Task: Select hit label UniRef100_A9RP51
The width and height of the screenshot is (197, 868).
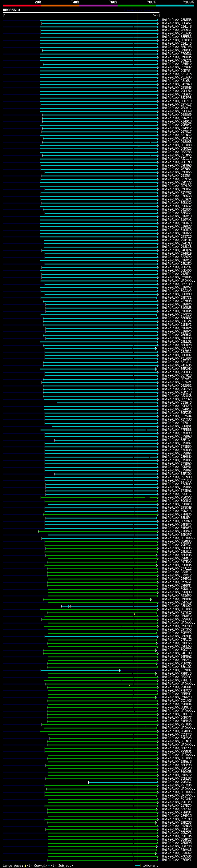Action: (176, 467)
